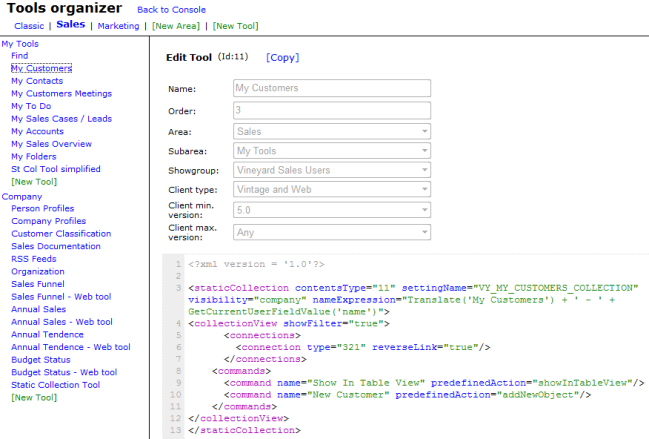649x439 pixels.
Task: Open Static Collection Tool
Action: click(56, 385)
